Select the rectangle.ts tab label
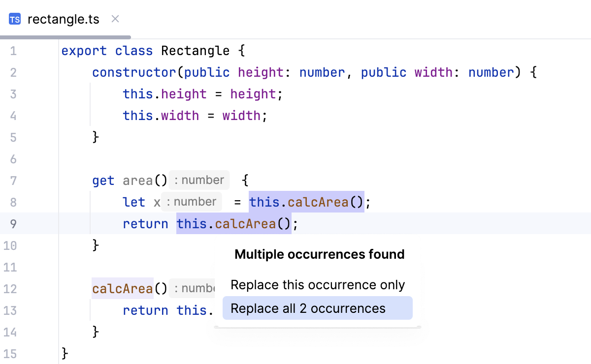 click(x=64, y=19)
